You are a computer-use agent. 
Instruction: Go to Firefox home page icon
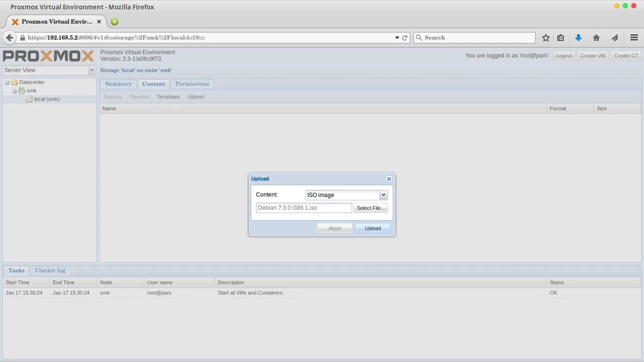(596, 38)
